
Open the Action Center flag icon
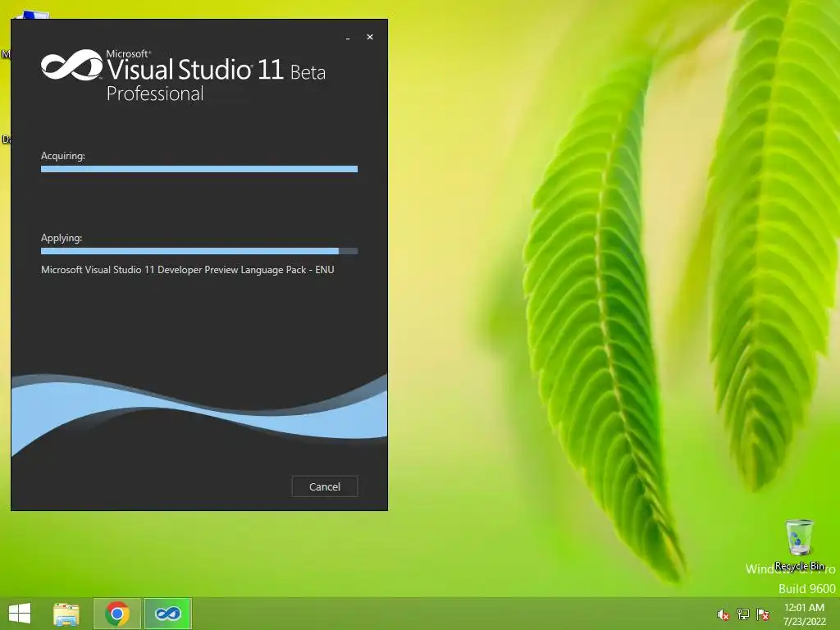click(762, 614)
